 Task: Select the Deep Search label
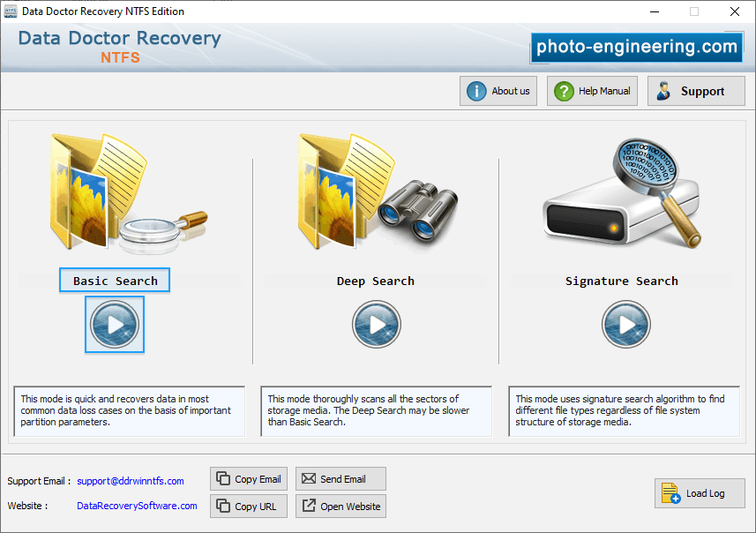[x=376, y=282]
